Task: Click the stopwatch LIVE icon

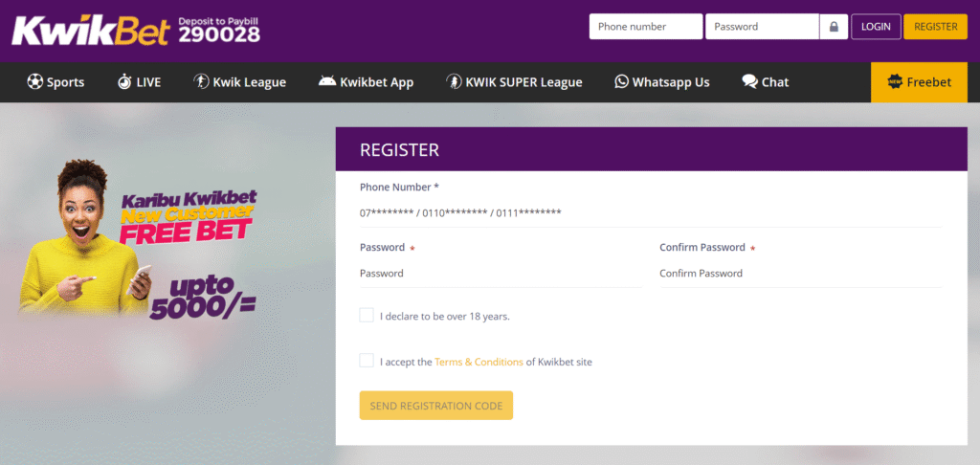Action: pos(124,82)
